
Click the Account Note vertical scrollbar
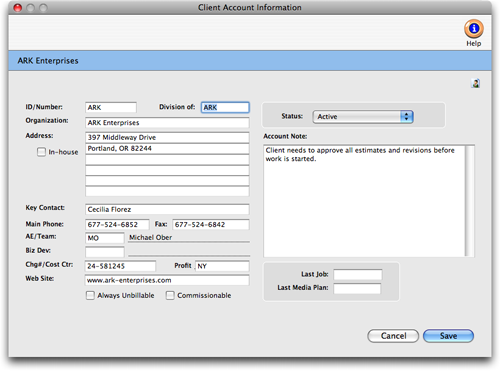(x=470, y=201)
